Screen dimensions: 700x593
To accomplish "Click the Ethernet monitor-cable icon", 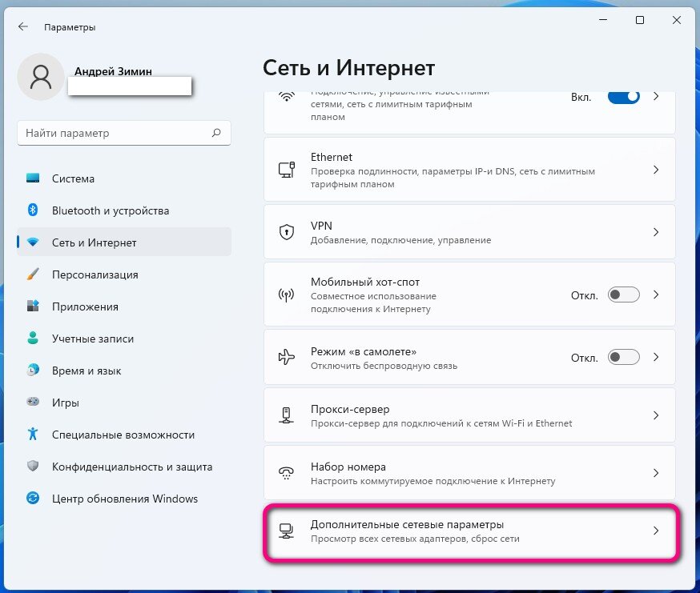I will 287,170.
